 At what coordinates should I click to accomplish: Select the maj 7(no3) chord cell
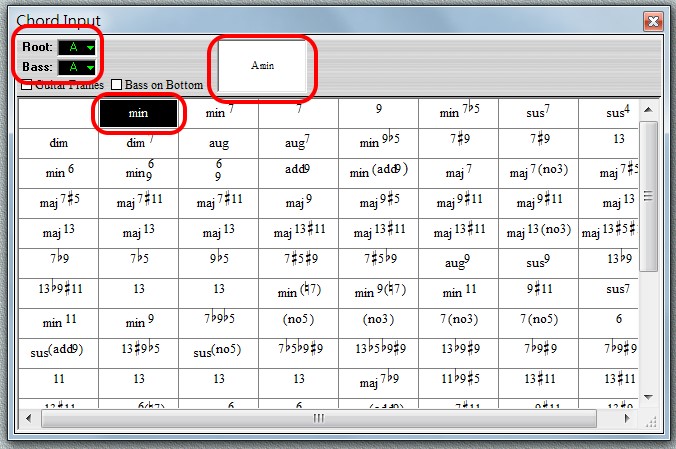tap(538, 173)
